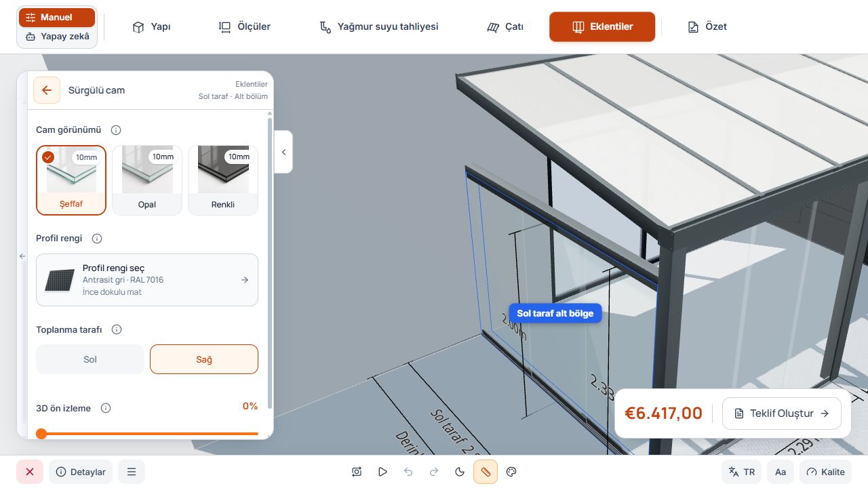Select Renkli glass appearance
The image size is (868, 488).
coord(223,180)
